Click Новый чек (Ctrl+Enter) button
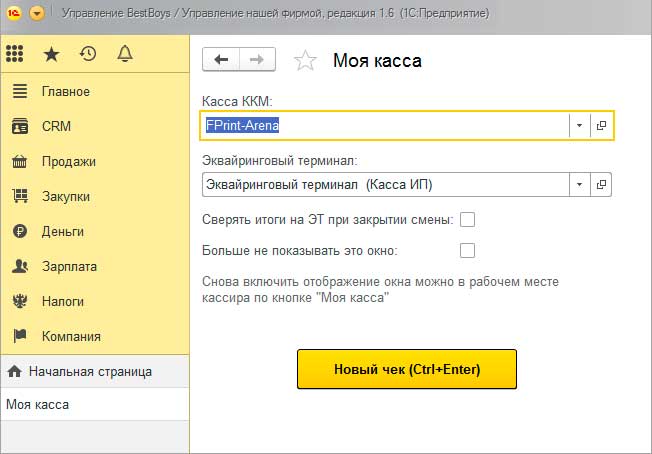Screen dimensions: 652x454 [407, 369]
